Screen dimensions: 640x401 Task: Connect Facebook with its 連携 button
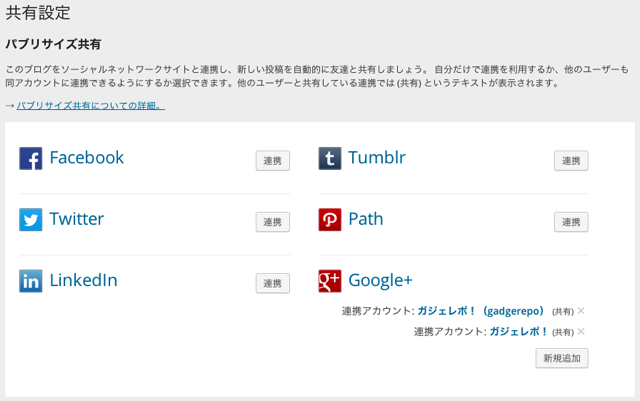(273, 160)
